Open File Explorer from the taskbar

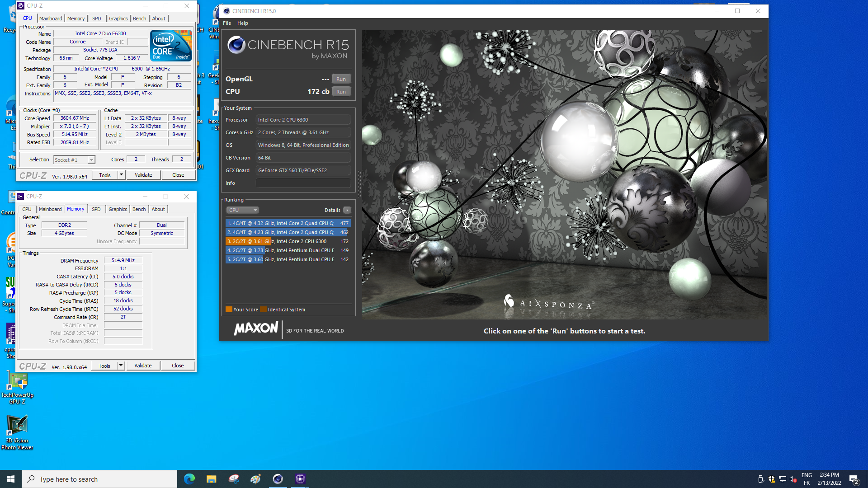pyautogui.click(x=212, y=479)
